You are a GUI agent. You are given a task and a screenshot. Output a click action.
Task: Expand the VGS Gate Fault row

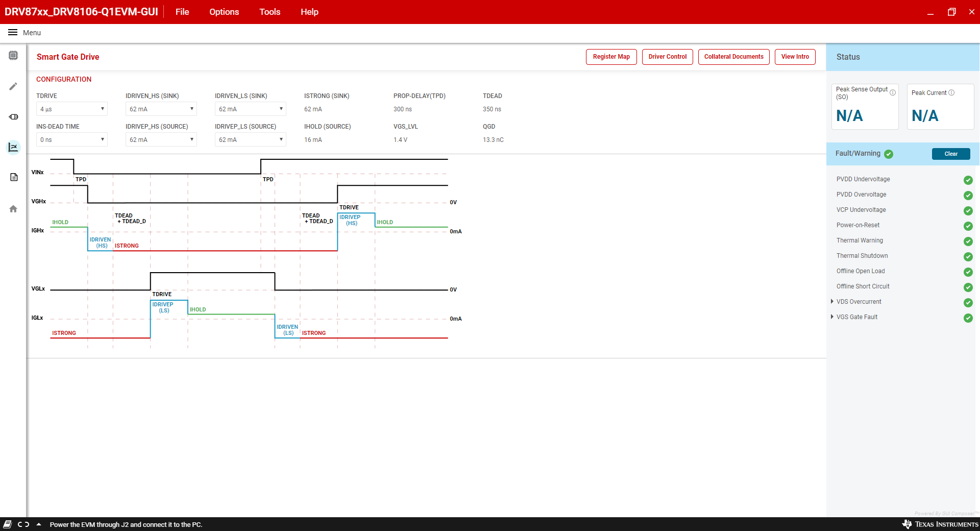tap(832, 317)
